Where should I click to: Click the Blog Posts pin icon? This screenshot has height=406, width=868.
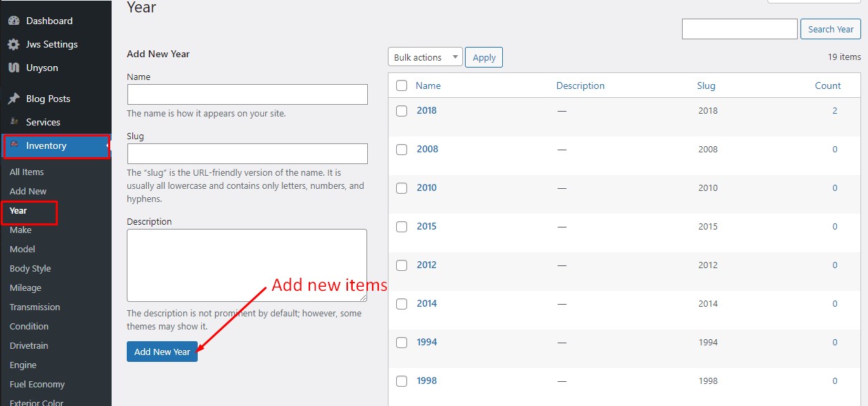[x=14, y=99]
